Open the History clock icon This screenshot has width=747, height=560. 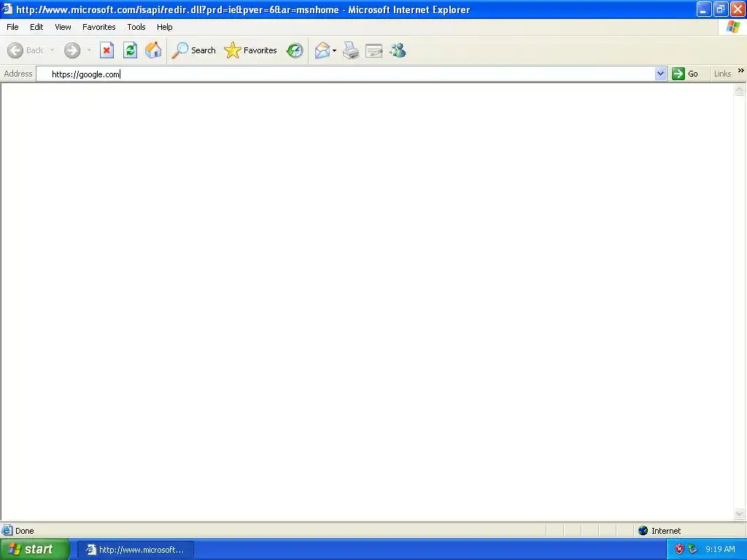pyautogui.click(x=295, y=50)
